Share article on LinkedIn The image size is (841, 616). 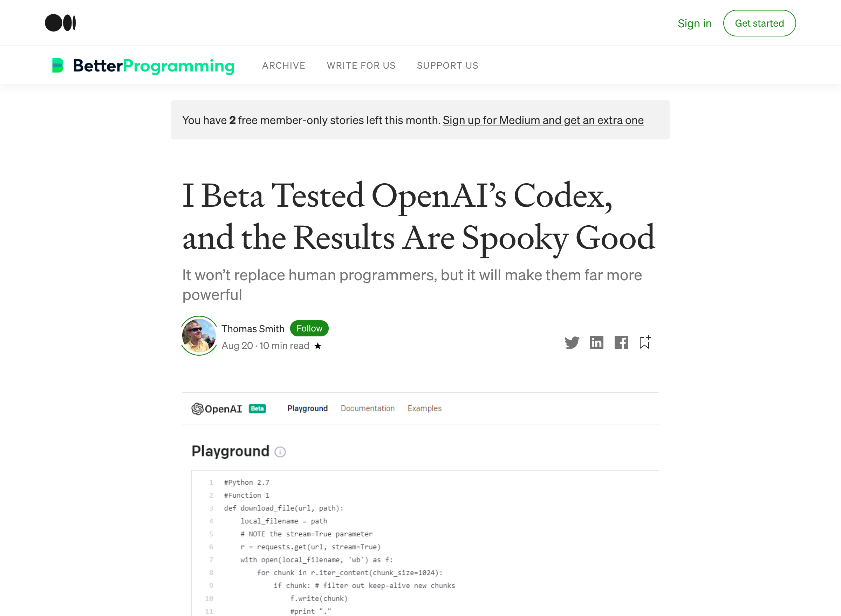[x=596, y=342]
